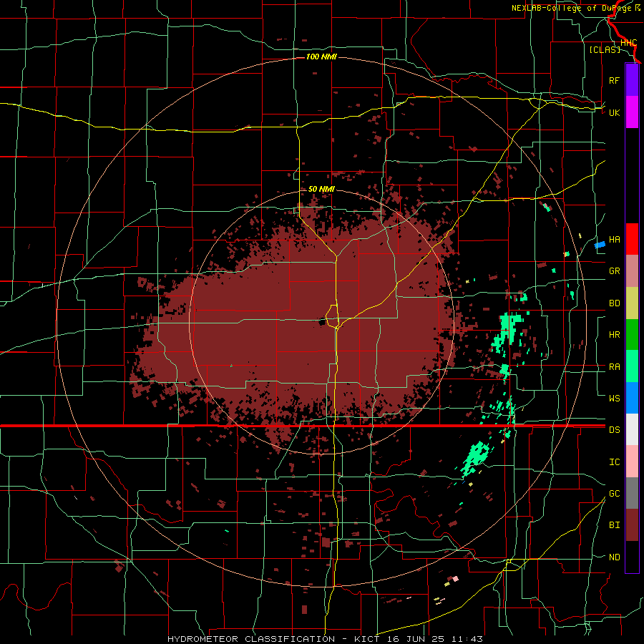This screenshot has width=644, height=644.
Task: Click the blue WS legend swatch
Action: pos(632,398)
